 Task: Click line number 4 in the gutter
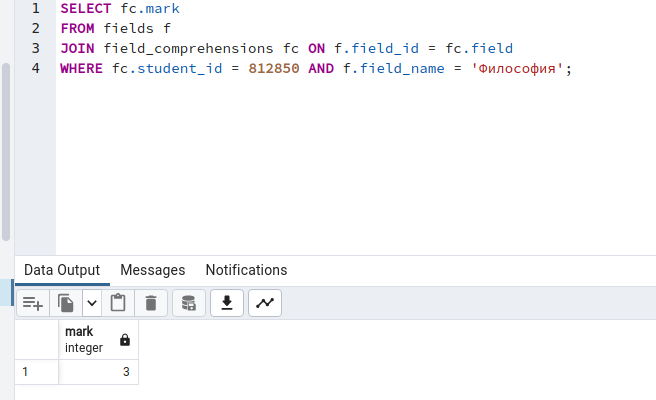tap(36, 68)
